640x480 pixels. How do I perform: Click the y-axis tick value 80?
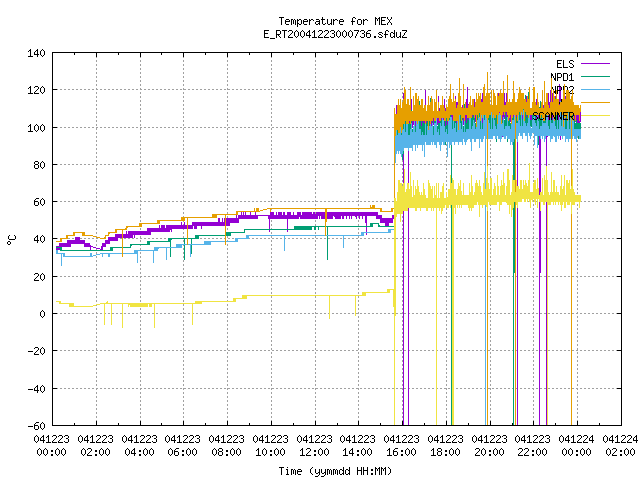(x=39, y=165)
